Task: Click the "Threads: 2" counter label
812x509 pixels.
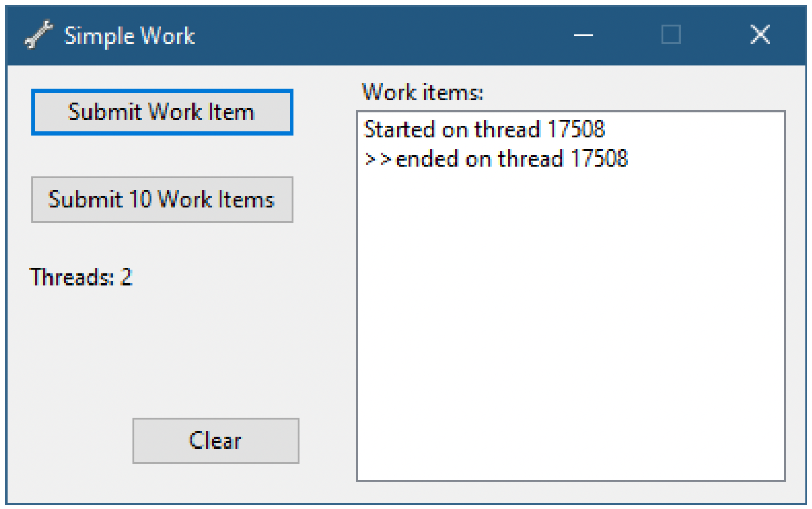Action: click(x=80, y=277)
